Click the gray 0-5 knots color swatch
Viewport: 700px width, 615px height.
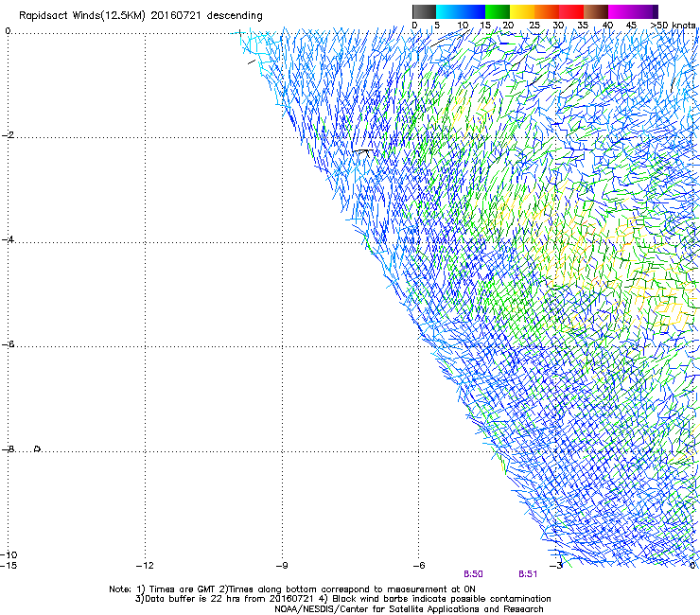point(424,11)
